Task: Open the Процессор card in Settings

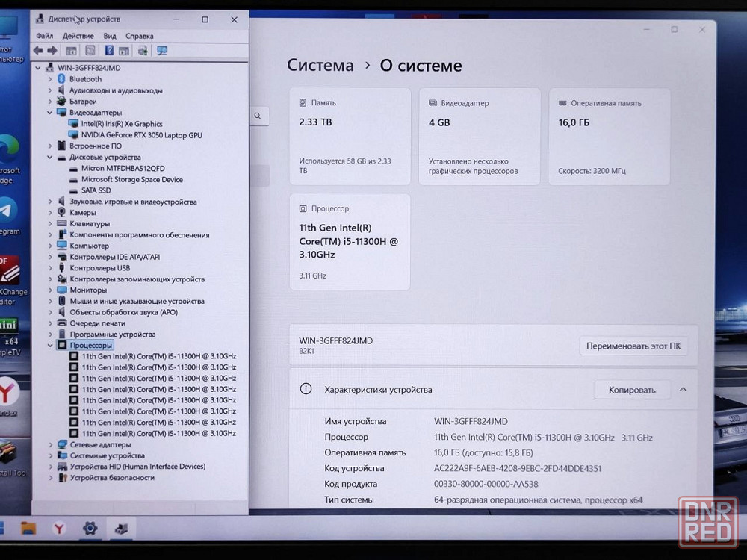Action: point(350,241)
